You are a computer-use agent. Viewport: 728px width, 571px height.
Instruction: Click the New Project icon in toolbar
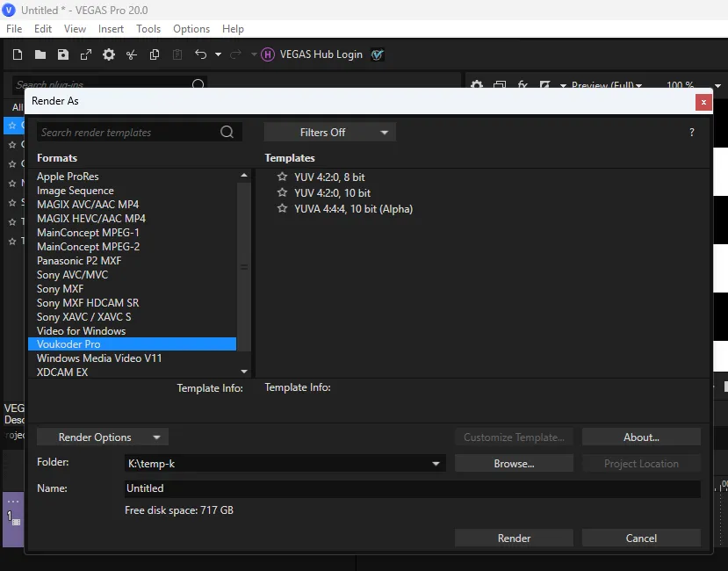(x=18, y=54)
